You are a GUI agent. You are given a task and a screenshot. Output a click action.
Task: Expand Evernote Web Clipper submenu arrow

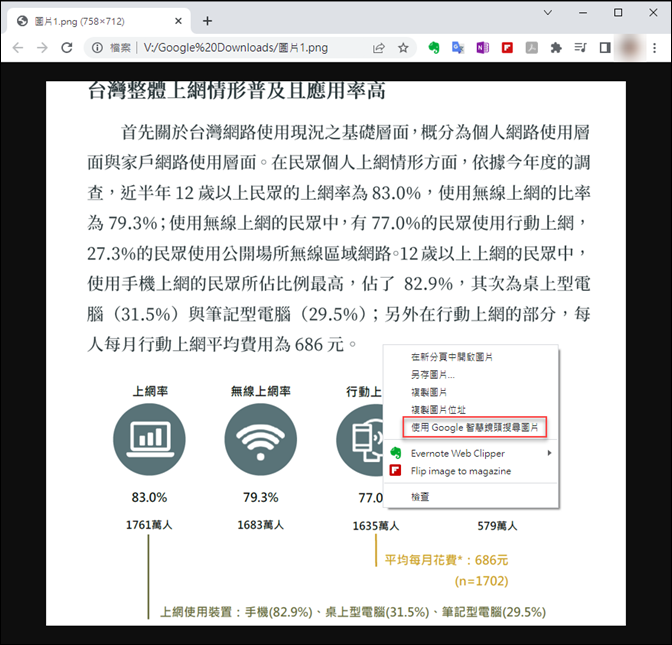click(549, 453)
